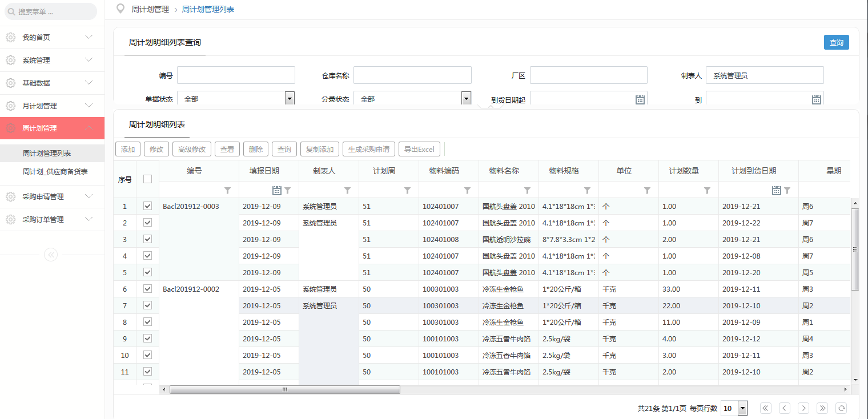
Task: Click the table's horizontal scrollbar thumb
Action: tap(285, 390)
